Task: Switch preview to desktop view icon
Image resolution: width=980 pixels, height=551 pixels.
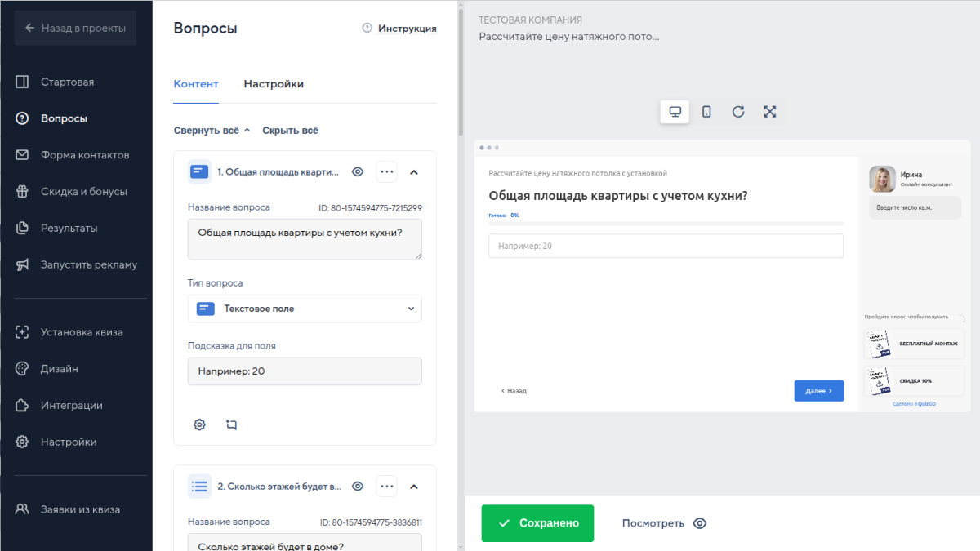Action: point(675,112)
